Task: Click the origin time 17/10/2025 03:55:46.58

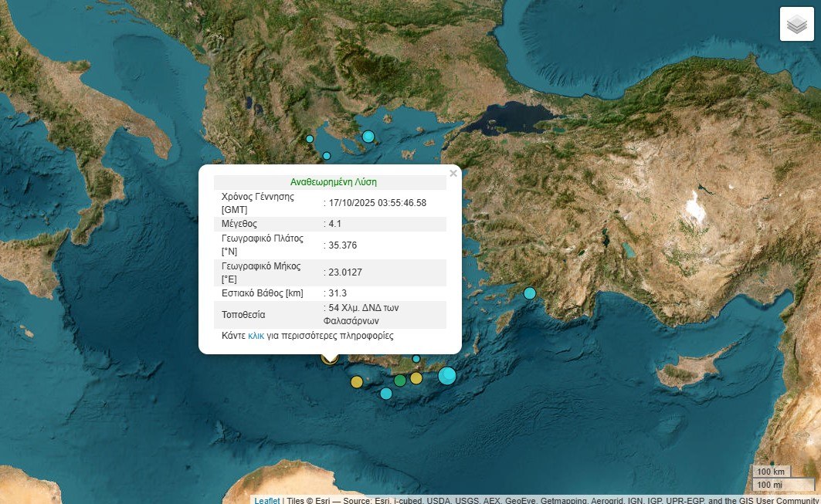Action: 378,203
